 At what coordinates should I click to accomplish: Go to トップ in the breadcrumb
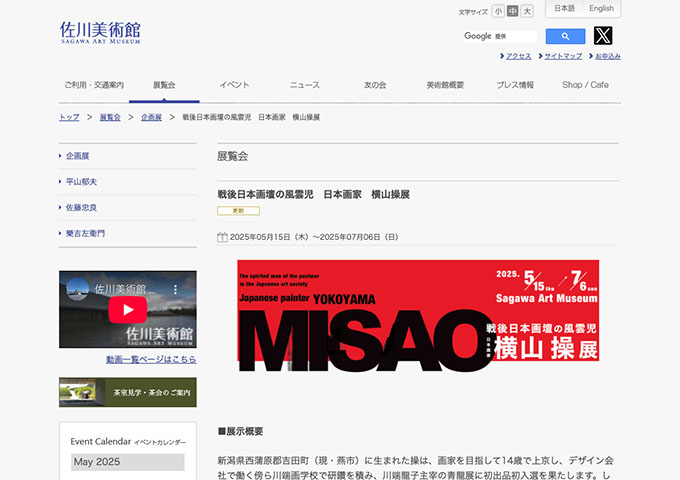(x=69, y=117)
